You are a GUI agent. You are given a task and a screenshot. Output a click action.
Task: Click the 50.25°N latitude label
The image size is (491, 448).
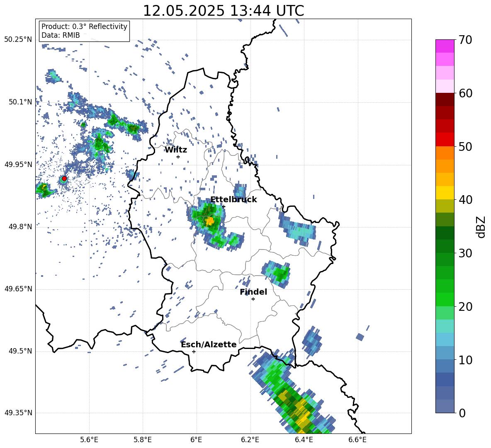18,40
